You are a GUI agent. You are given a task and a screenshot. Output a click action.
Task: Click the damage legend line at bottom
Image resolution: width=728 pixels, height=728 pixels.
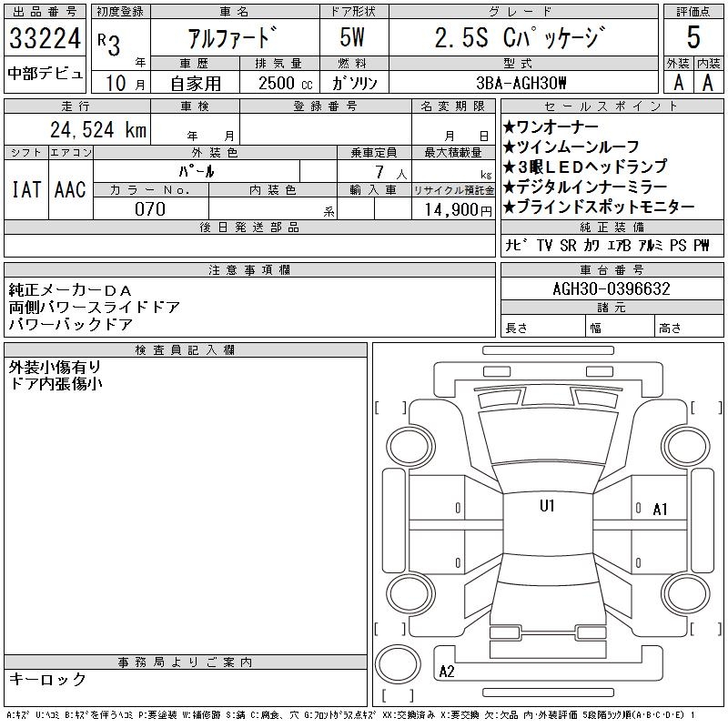pos(350,715)
